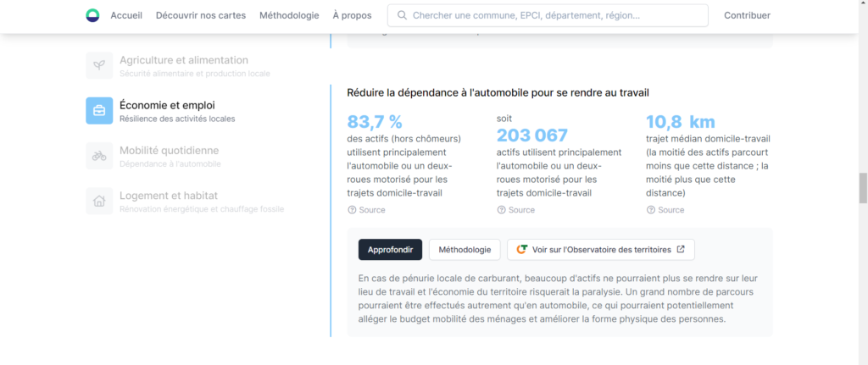Open Source under 203 067 statistic

point(515,210)
